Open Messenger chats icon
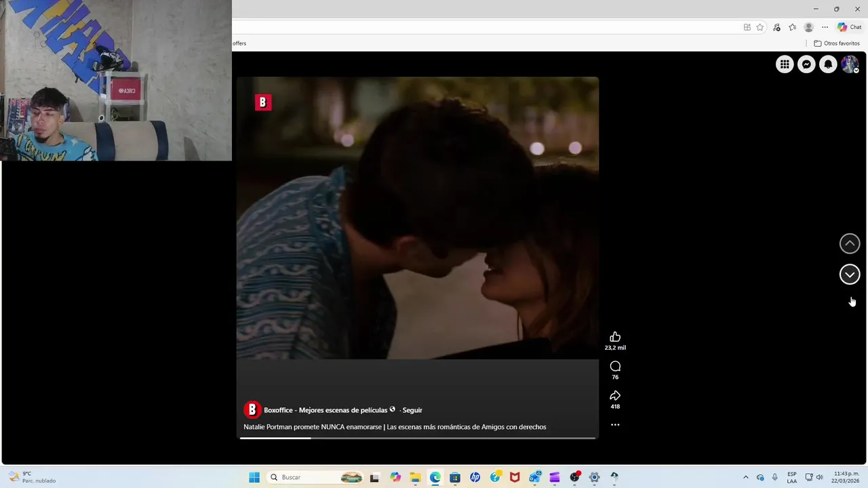The image size is (868, 488). click(806, 64)
